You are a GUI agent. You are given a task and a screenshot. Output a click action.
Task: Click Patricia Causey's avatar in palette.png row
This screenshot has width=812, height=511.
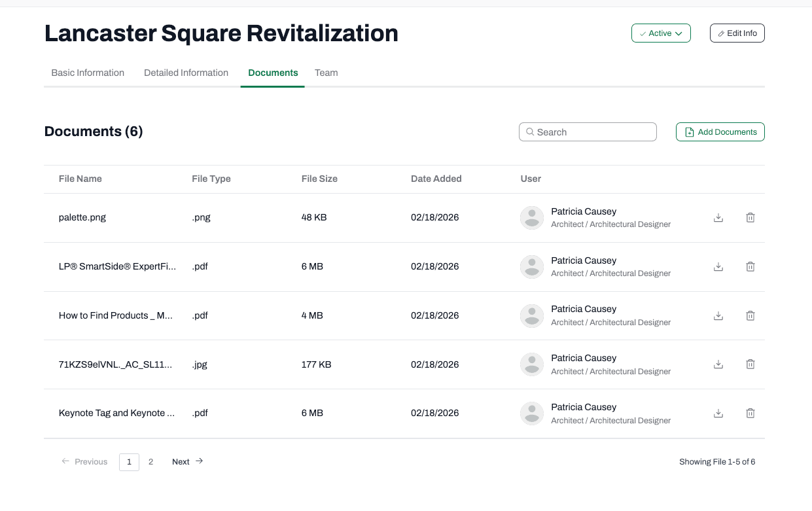click(532, 218)
